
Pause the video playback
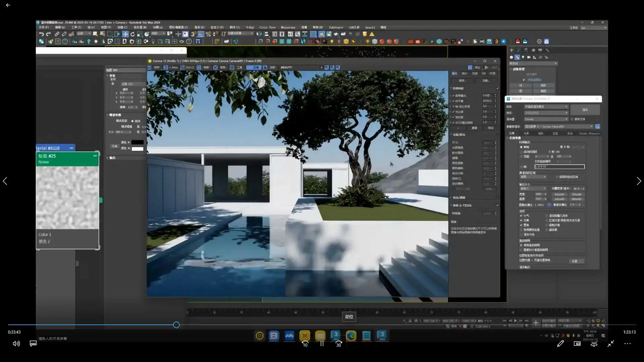(x=322, y=344)
